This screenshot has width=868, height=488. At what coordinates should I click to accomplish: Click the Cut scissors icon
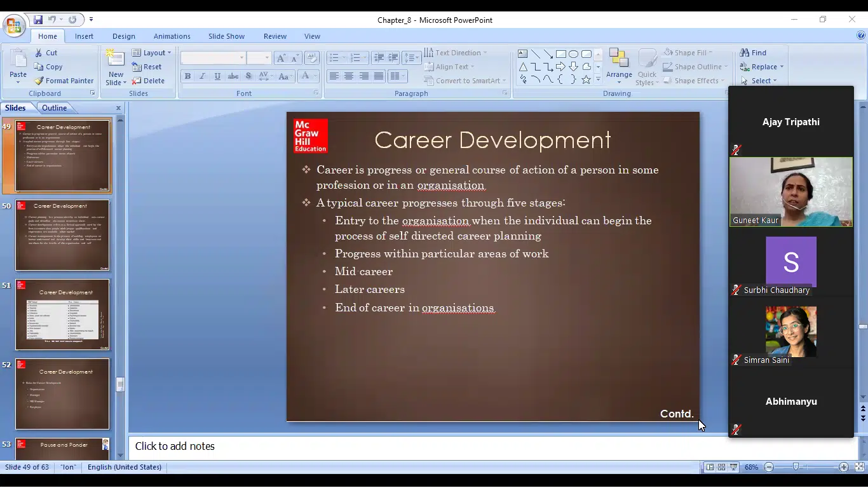pyautogui.click(x=39, y=53)
